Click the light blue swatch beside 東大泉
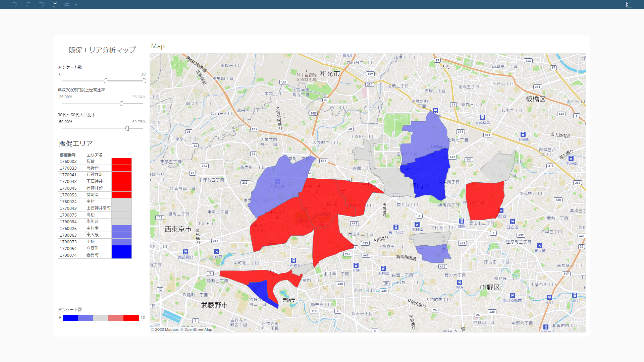 (121, 235)
